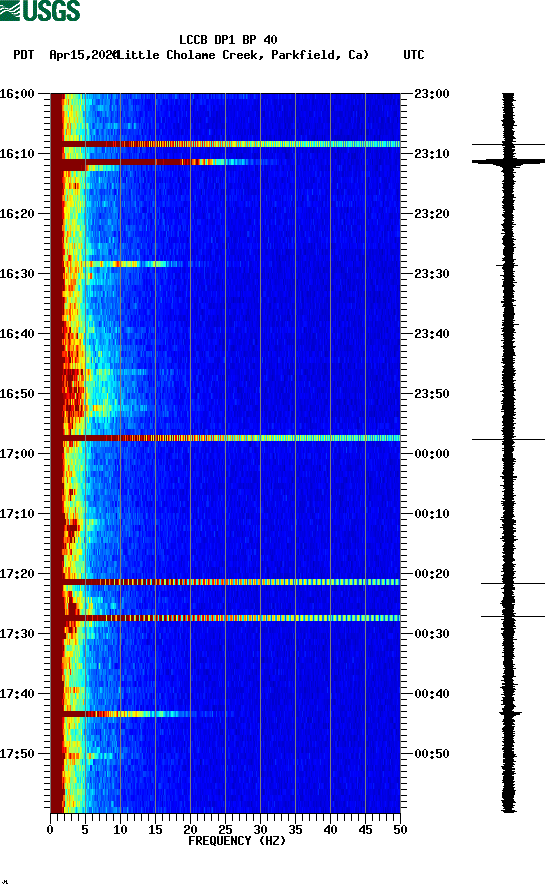This screenshot has height=893, width=552.
Task: Click the '45' frequency axis label
Action: pyautogui.click(x=365, y=830)
